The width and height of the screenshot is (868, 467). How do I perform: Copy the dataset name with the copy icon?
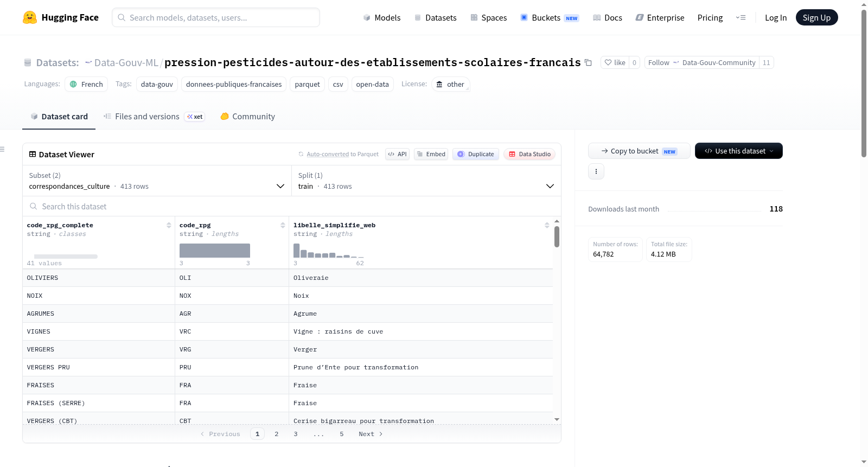tap(588, 62)
